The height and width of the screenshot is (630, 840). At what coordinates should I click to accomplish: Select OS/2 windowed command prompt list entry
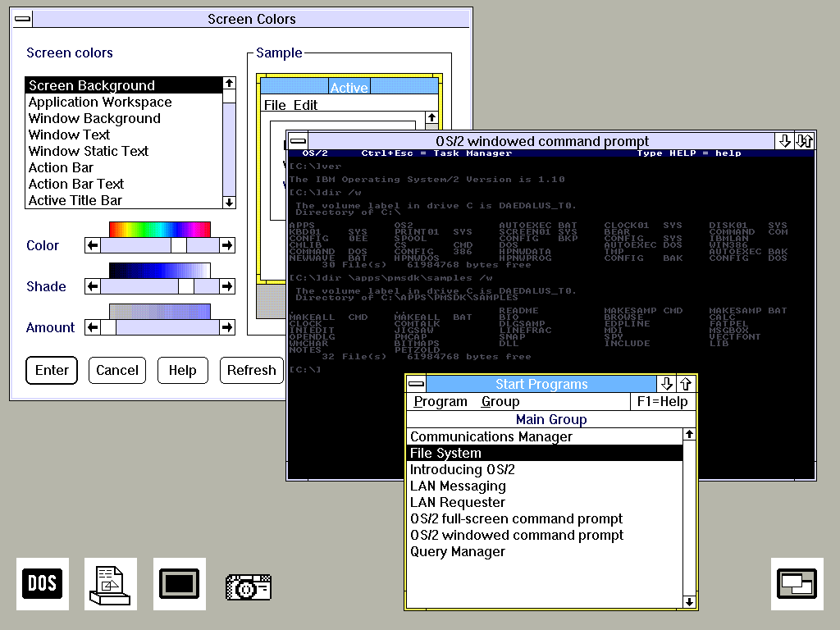coord(545,535)
